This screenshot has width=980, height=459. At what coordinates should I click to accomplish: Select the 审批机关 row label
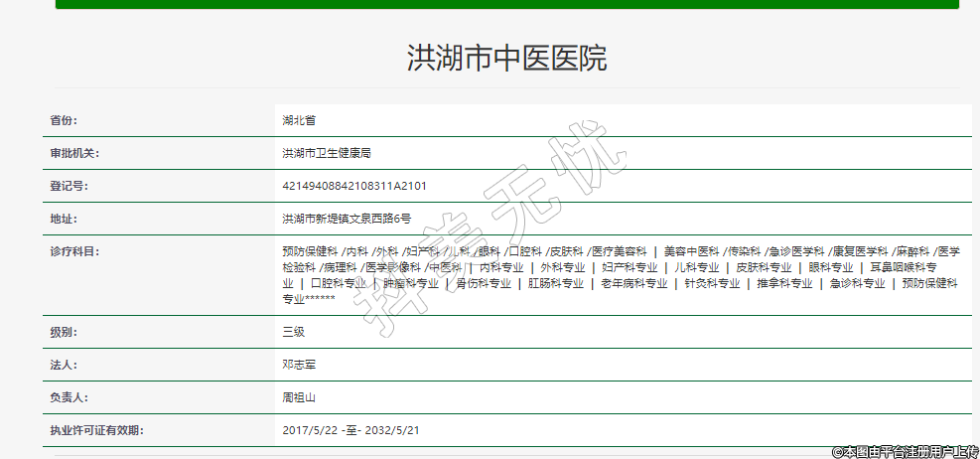coord(74,153)
